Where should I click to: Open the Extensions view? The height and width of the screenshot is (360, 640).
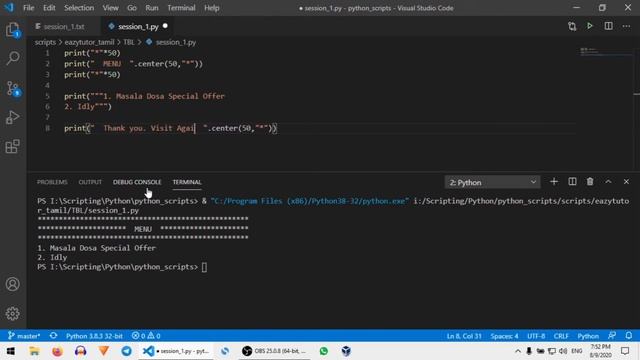[13, 146]
